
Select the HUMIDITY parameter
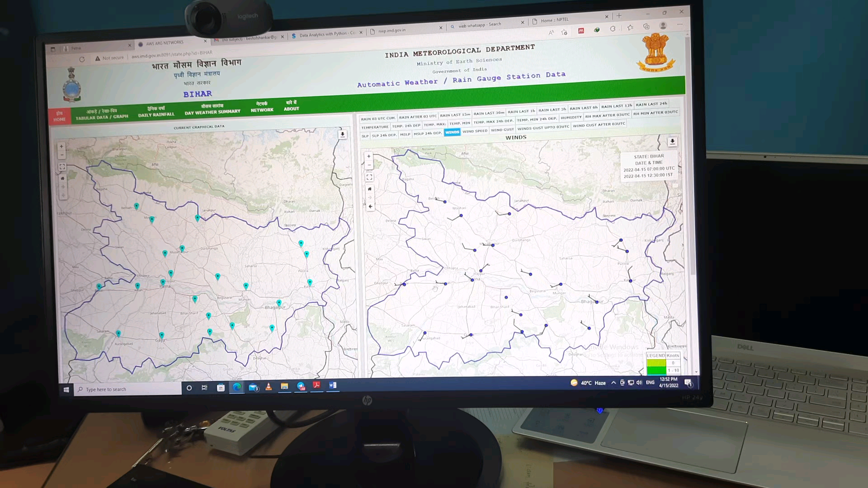[x=571, y=117]
